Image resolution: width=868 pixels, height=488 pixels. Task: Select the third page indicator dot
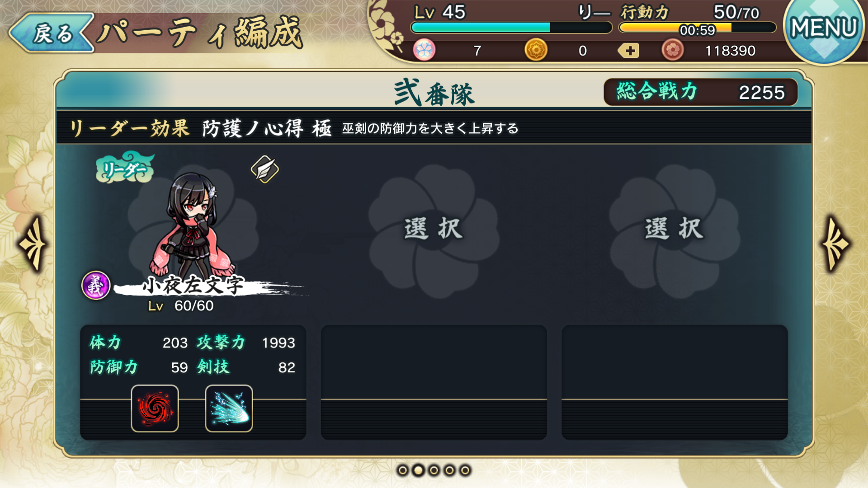point(434,470)
